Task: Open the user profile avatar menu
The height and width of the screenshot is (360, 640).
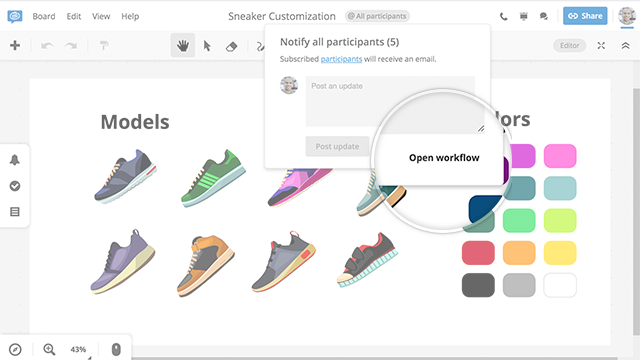Action: click(x=627, y=16)
